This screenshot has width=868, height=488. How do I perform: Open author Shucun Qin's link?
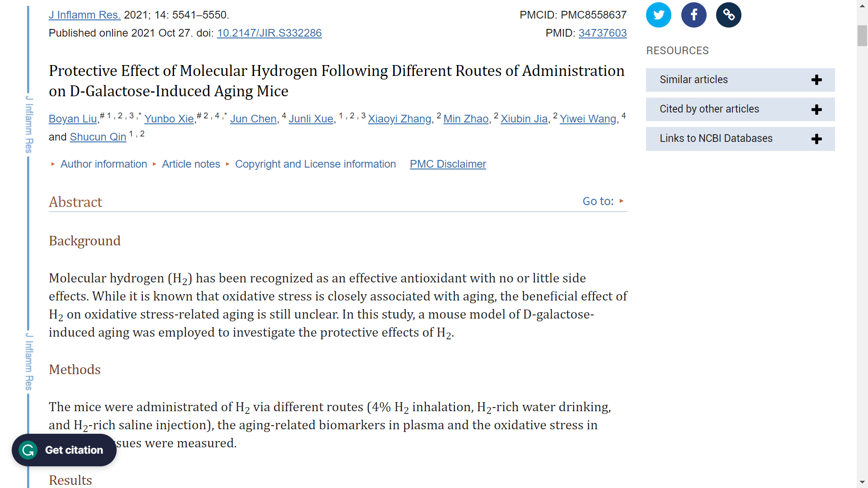(98, 137)
